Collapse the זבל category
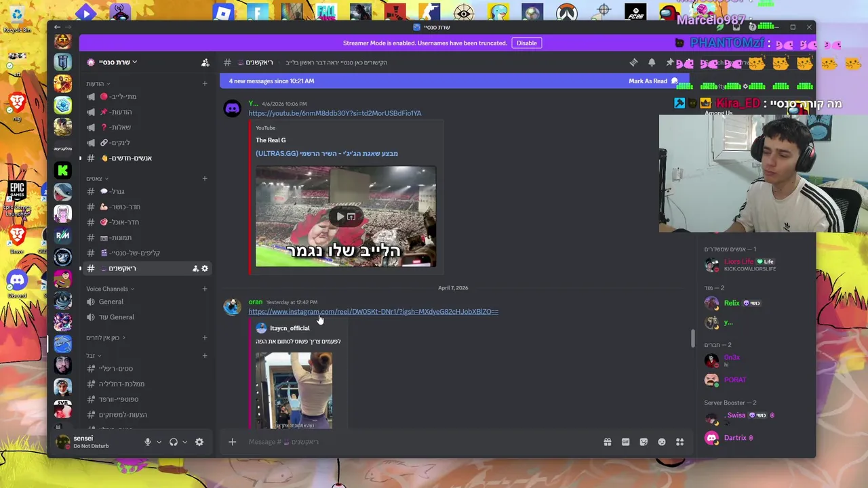Screen dimensions: 868x488 [x=93, y=355]
